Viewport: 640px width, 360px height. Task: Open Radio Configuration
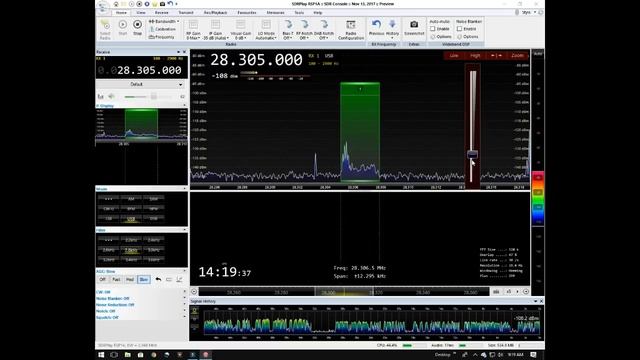tap(351, 30)
